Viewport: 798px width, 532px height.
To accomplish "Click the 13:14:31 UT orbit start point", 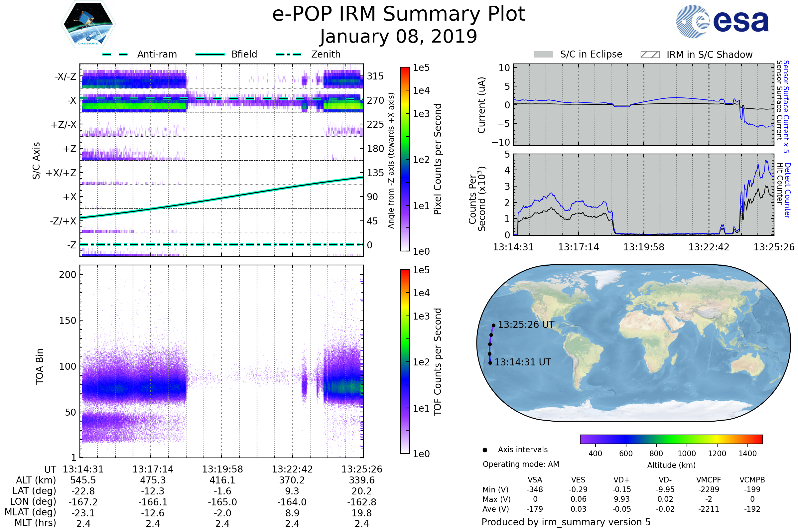I will click(x=490, y=363).
